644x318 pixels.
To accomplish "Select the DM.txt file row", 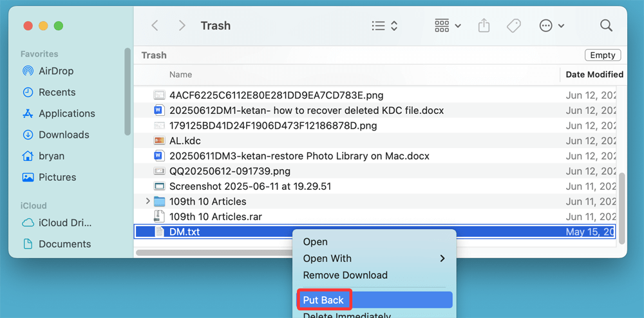I will [x=375, y=232].
